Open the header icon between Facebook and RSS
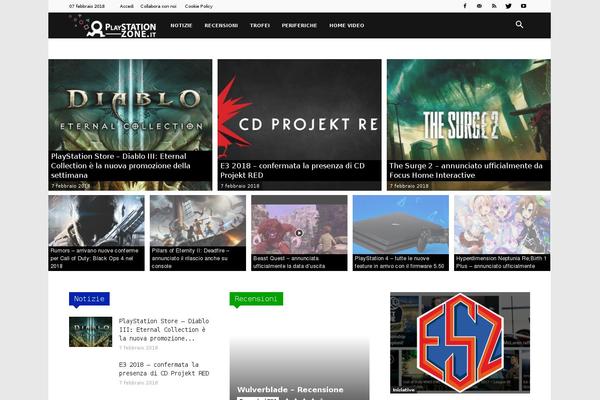Image resolution: width=600 pixels, height=400 pixels. (479, 6)
